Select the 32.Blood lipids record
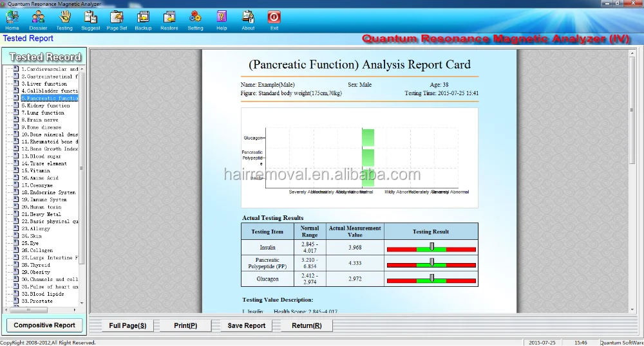This screenshot has width=644, height=346. 43,294
